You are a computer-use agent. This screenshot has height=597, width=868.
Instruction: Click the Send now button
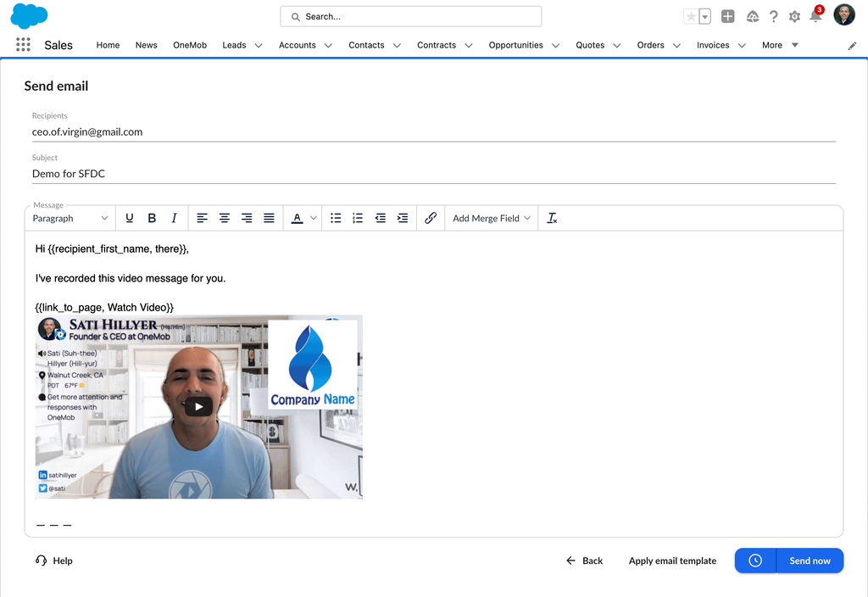[x=810, y=561]
